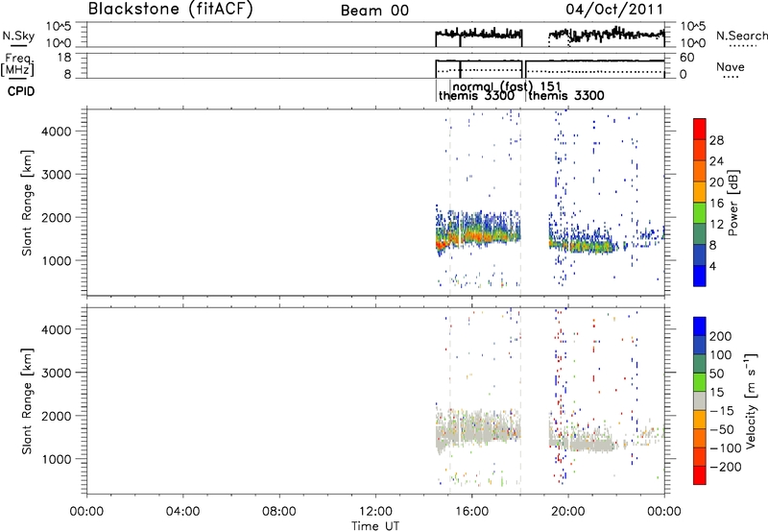Click the '18' tick on frequency axis
Image resolution: width=768 pixels, height=532 pixels.
(63, 58)
